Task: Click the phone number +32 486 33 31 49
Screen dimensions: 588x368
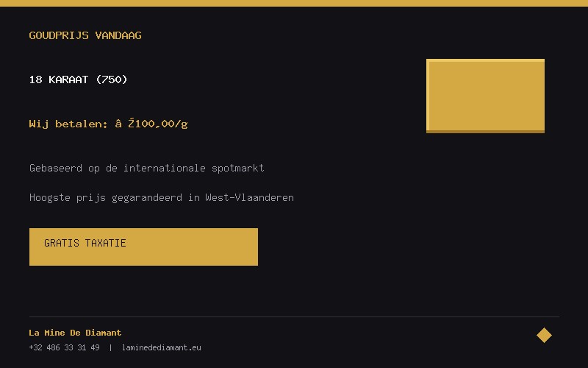Action: pos(64,347)
